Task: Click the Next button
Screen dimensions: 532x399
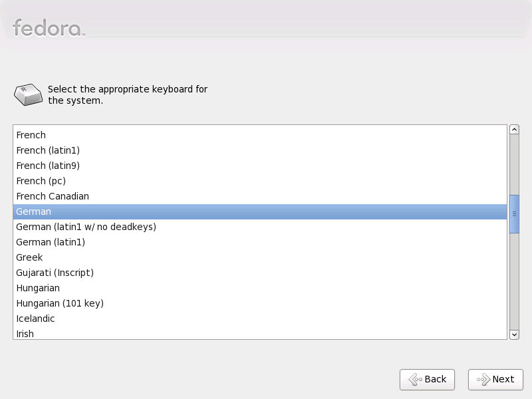Action: coord(495,379)
